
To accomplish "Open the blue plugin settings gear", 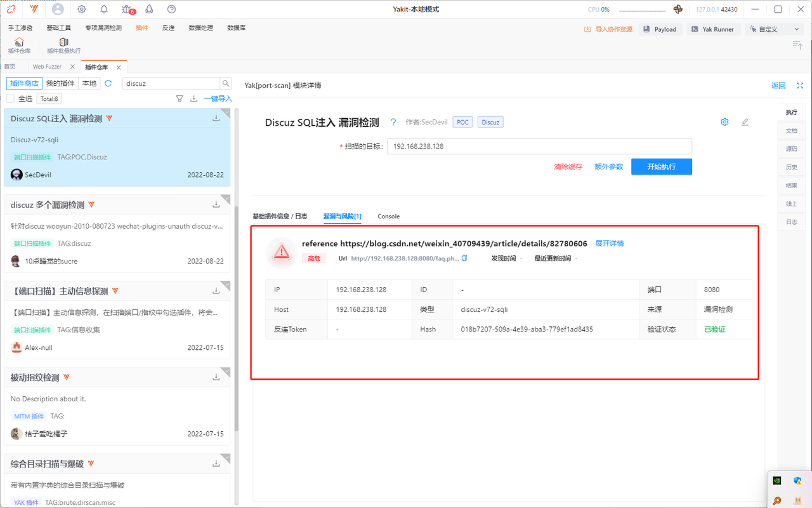I will tap(724, 122).
